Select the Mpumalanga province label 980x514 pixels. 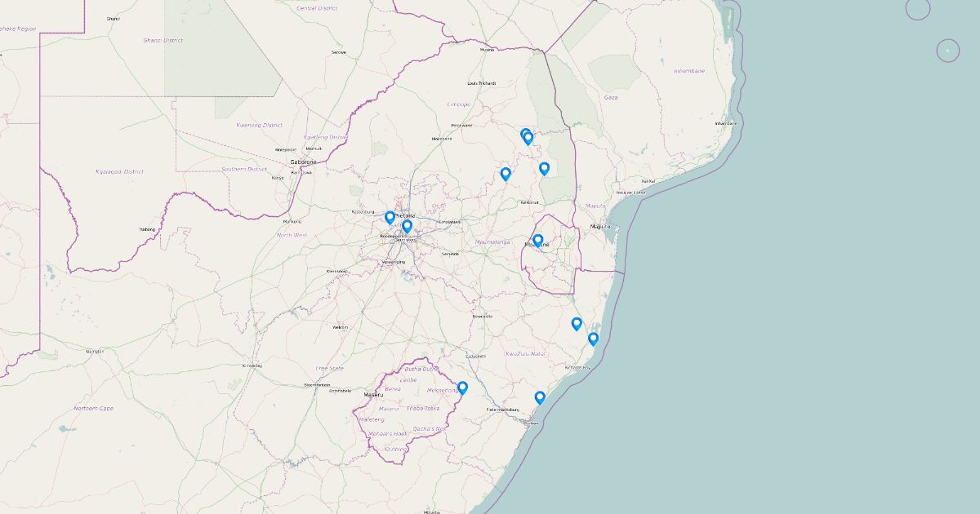pos(492,241)
